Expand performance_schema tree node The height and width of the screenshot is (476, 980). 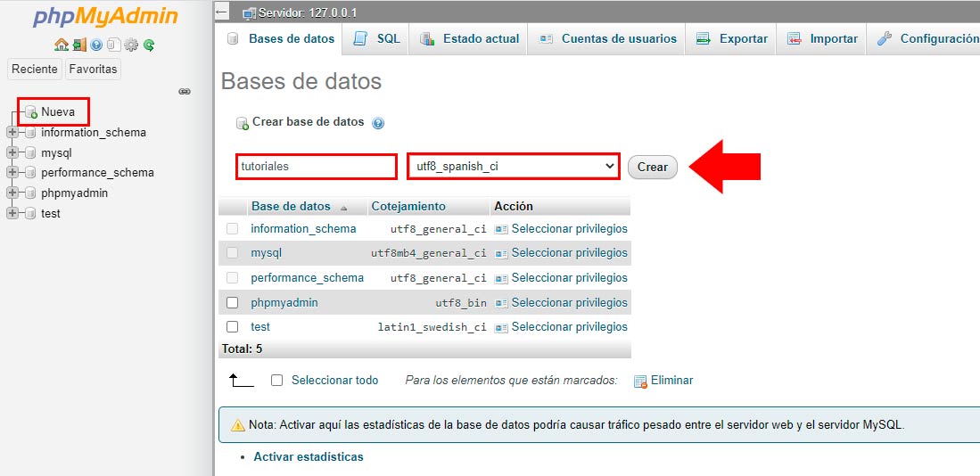[x=12, y=172]
